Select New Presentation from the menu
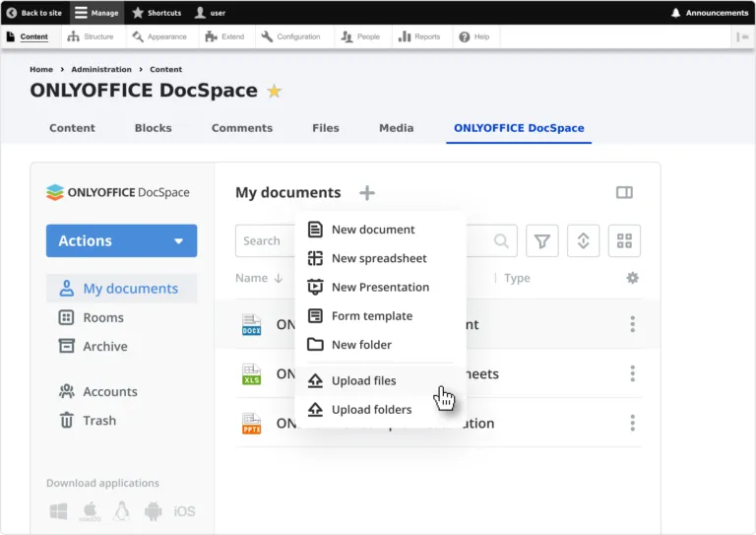756x535 pixels. click(380, 288)
